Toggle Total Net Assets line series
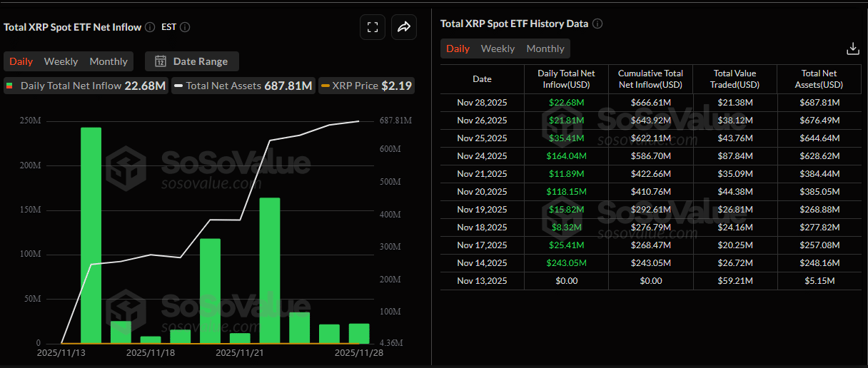The width and height of the screenshot is (868, 368). pyautogui.click(x=243, y=86)
